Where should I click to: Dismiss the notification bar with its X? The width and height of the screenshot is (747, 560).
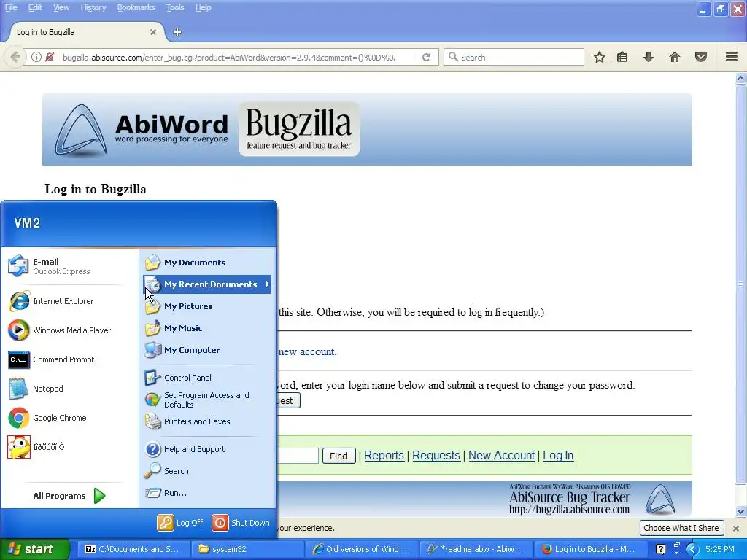coord(736,528)
